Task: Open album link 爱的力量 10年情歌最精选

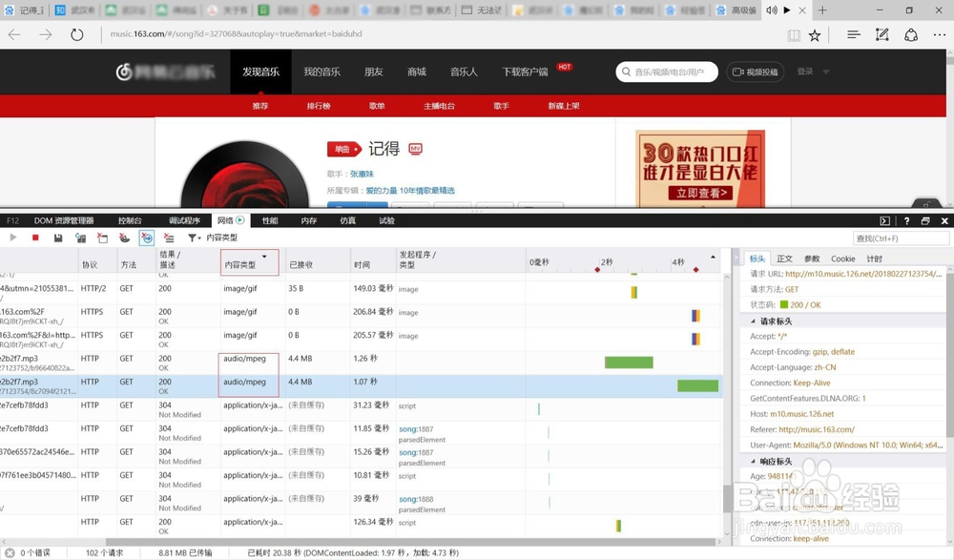Action: 410,191
